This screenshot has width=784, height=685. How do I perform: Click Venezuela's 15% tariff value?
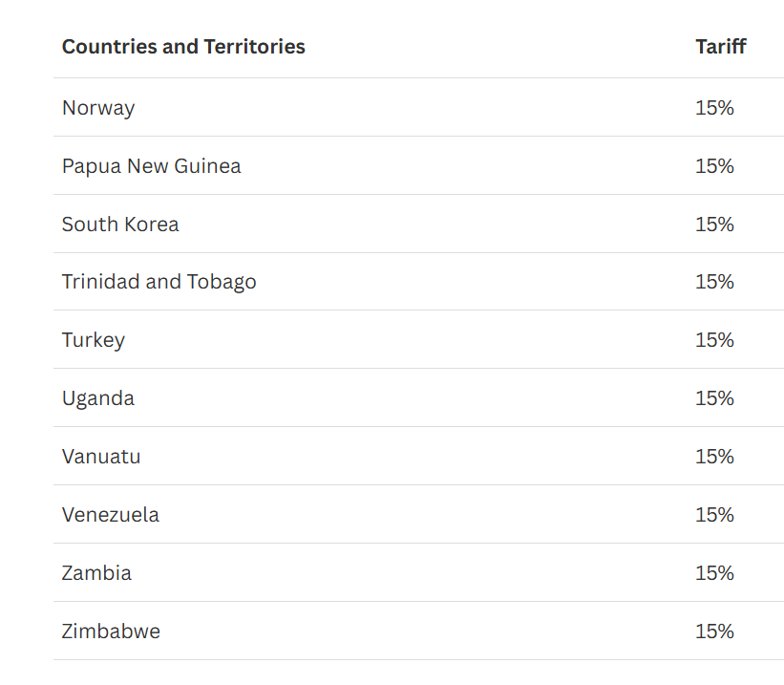point(714,515)
